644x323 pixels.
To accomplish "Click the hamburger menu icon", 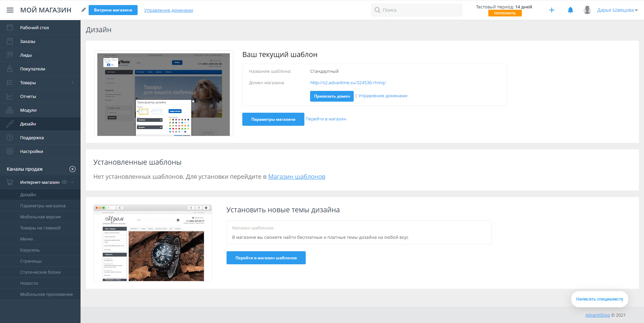I will (x=10, y=10).
